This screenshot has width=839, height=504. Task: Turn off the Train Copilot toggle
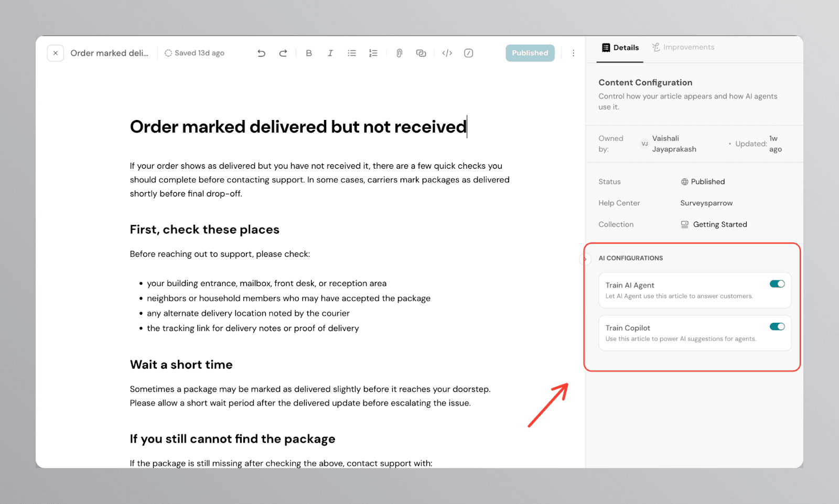(x=777, y=327)
